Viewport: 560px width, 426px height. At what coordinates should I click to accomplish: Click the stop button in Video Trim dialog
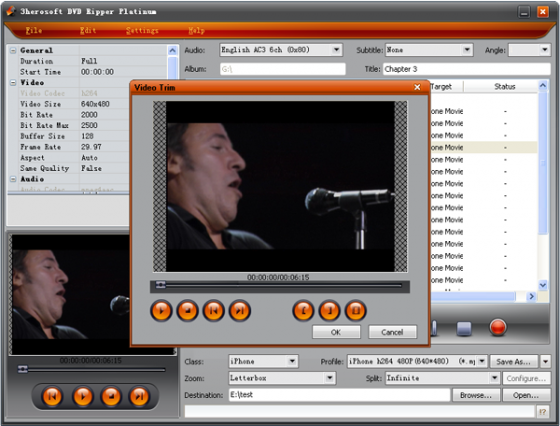pyautogui.click(x=188, y=311)
